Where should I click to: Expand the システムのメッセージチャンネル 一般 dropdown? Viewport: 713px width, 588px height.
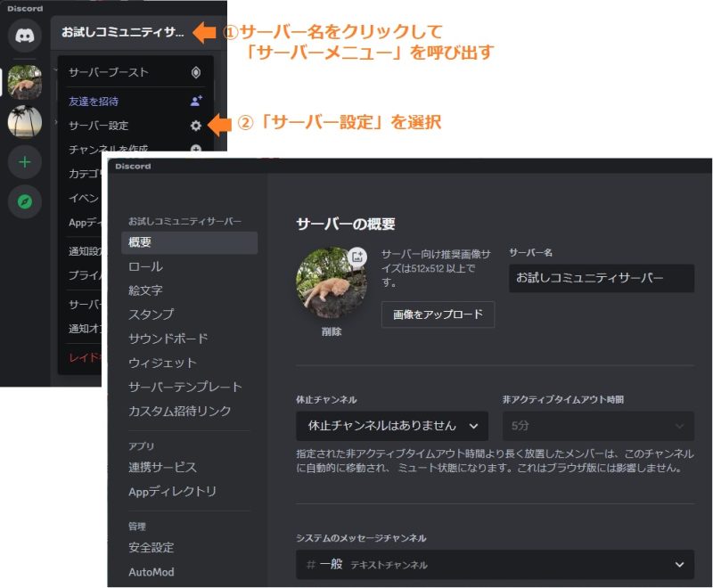click(x=495, y=564)
